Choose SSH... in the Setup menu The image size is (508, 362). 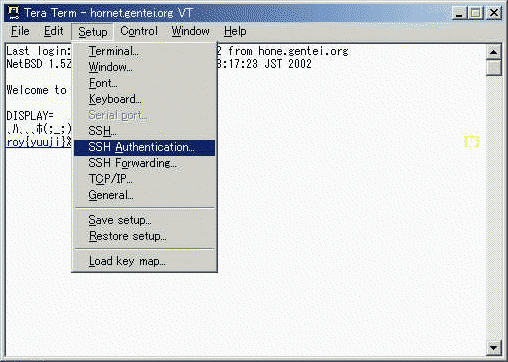point(145,131)
